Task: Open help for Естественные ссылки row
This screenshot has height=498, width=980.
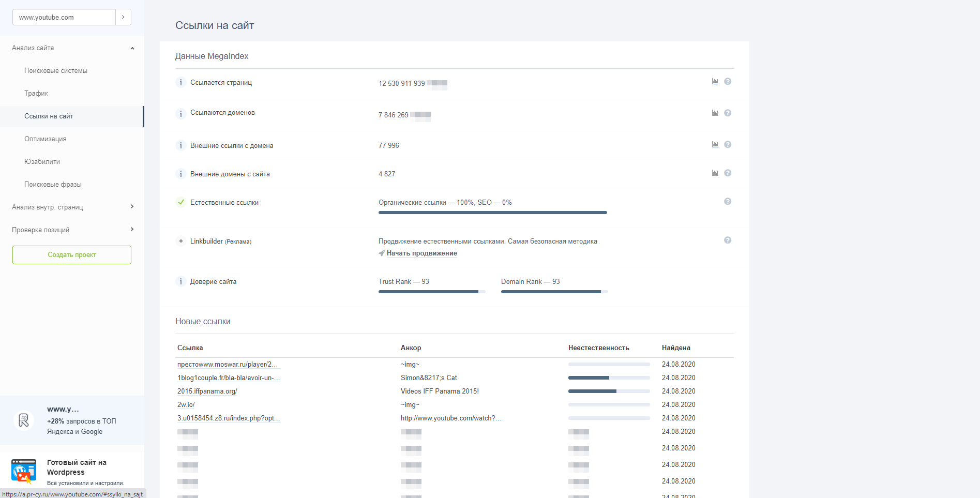Action: click(728, 201)
